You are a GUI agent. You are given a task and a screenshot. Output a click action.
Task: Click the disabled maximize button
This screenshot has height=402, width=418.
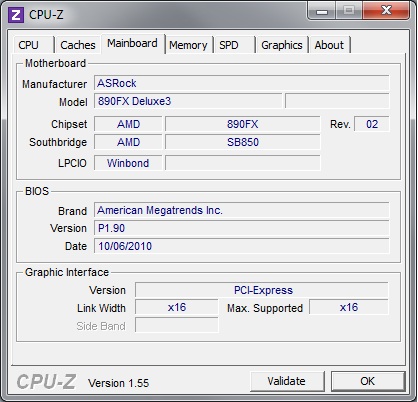[349, 11]
